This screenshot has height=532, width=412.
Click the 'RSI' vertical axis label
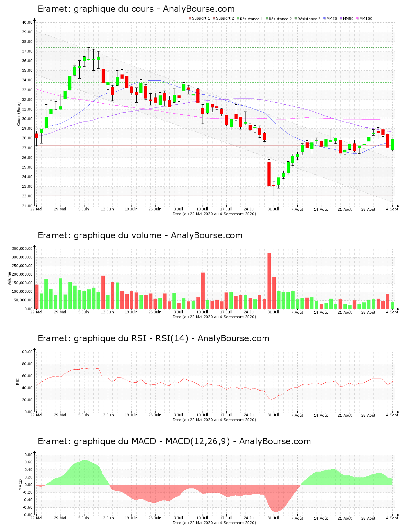point(17,381)
